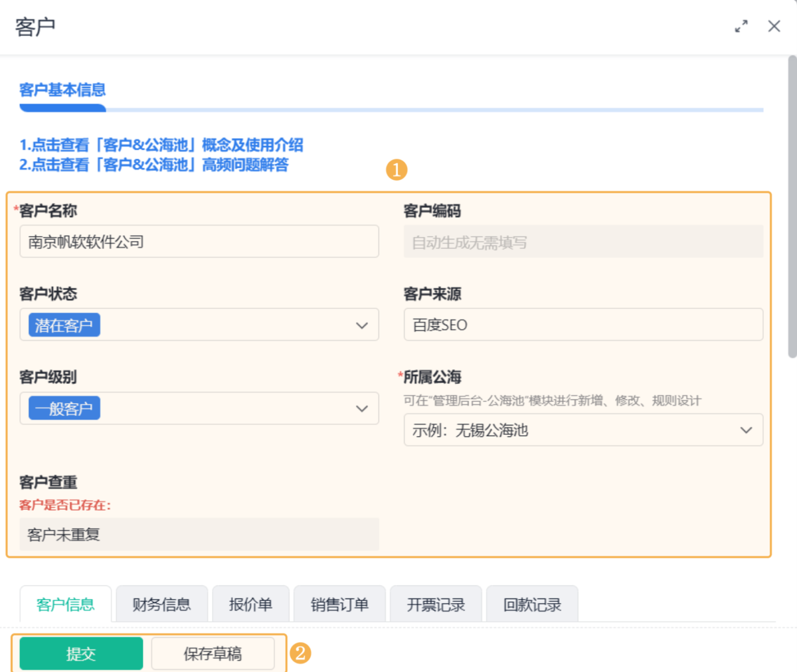The height and width of the screenshot is (672, 797).
Task: Click the 客户是否已存在 red label
Action: coord(65,505)
